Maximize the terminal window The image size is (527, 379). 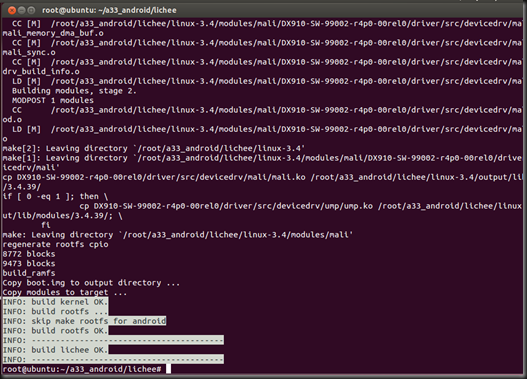click(31, 10)
